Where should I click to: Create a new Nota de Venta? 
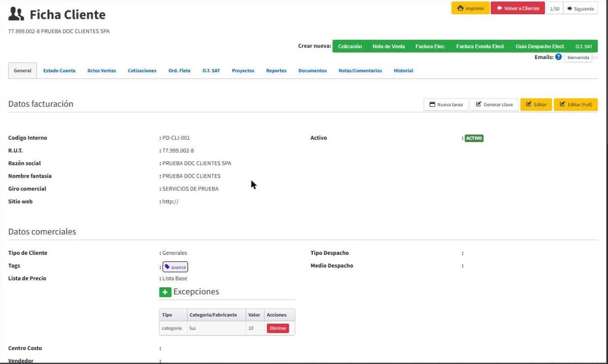[x=389, y=46]
